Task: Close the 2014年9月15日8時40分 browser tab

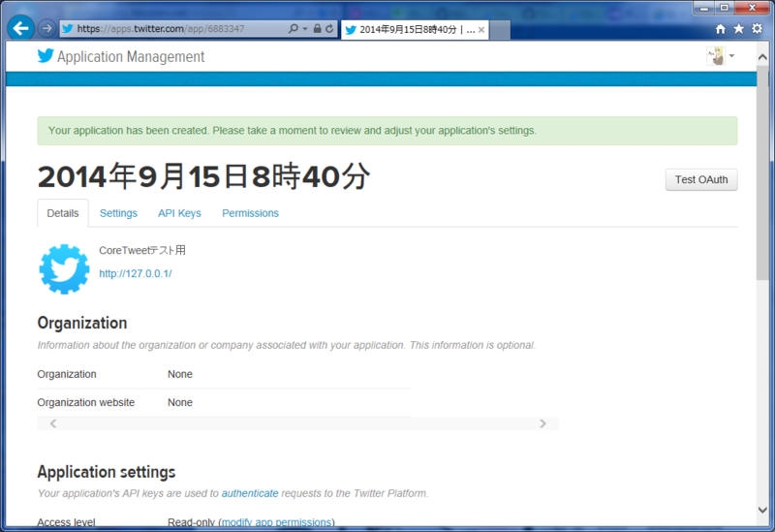Action: point(480,30)
